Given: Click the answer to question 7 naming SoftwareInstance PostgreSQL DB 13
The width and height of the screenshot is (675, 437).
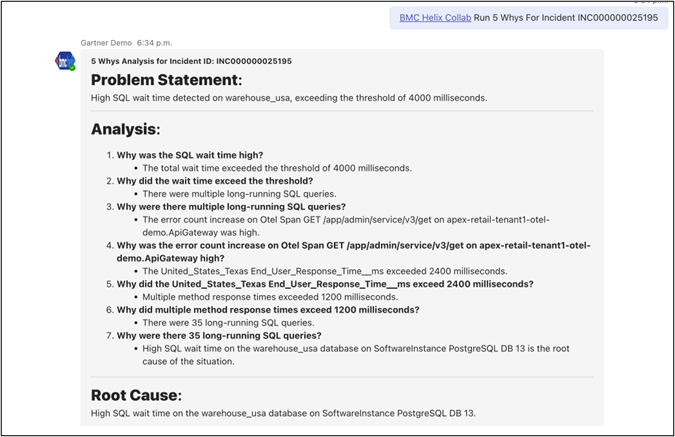Looking at the screenshot, I should (x=356, y=355).
